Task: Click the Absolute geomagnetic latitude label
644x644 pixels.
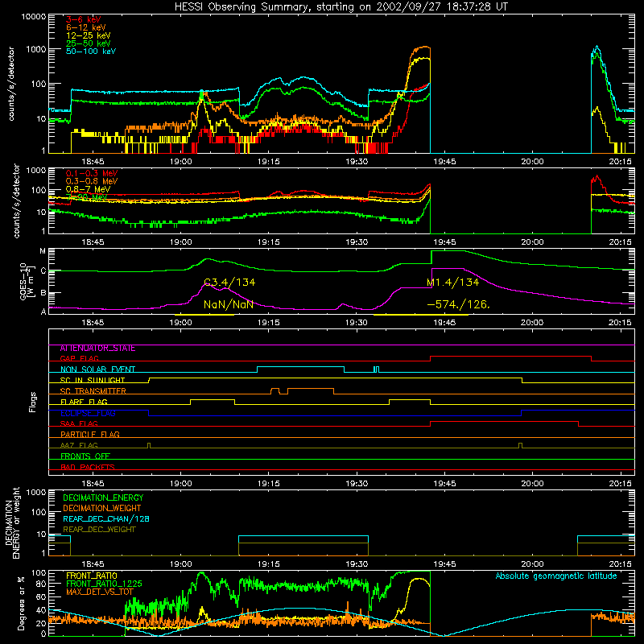Action: pos(556,576)
